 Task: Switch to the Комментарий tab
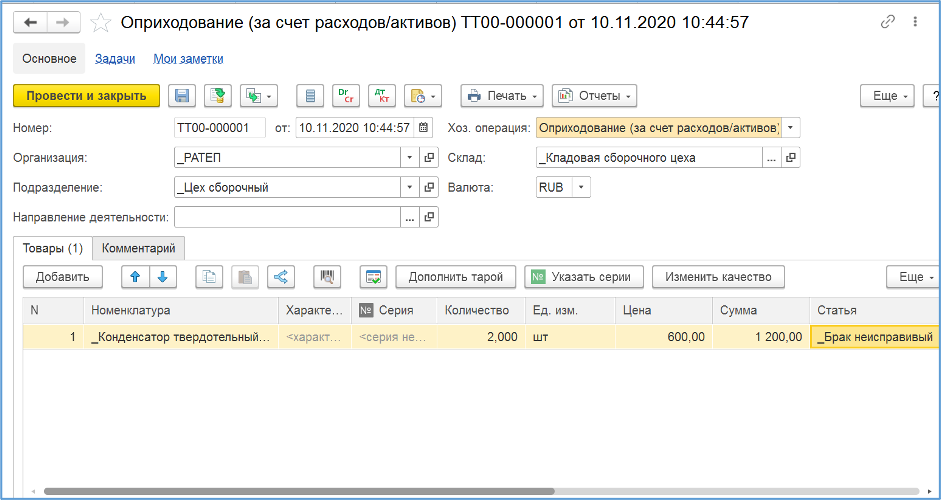tap(139, 249)
